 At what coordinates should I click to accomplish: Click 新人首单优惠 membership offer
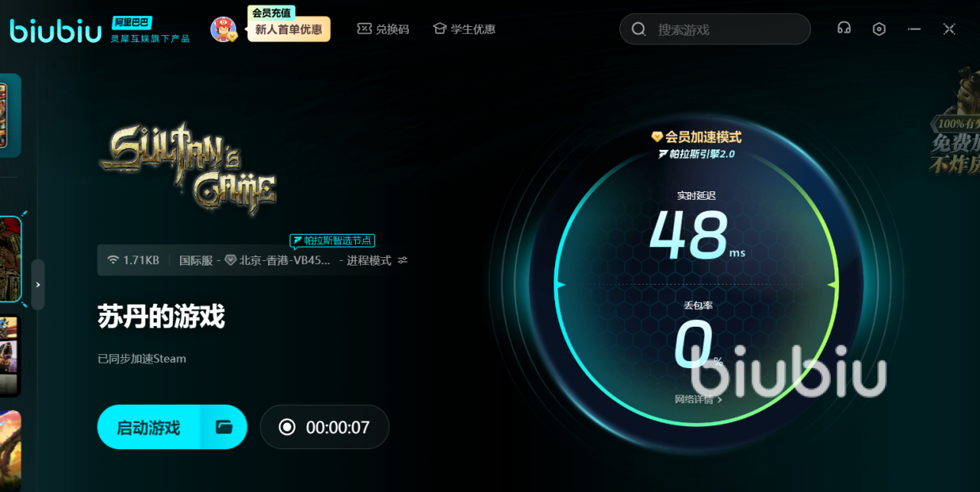tap(289, 30)
